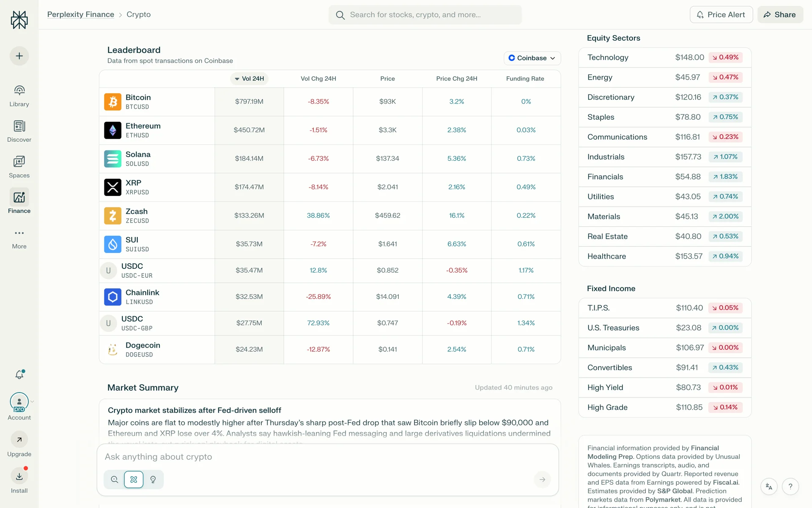
Task: Click the Install download icon
Action: (x=19, y=477)
